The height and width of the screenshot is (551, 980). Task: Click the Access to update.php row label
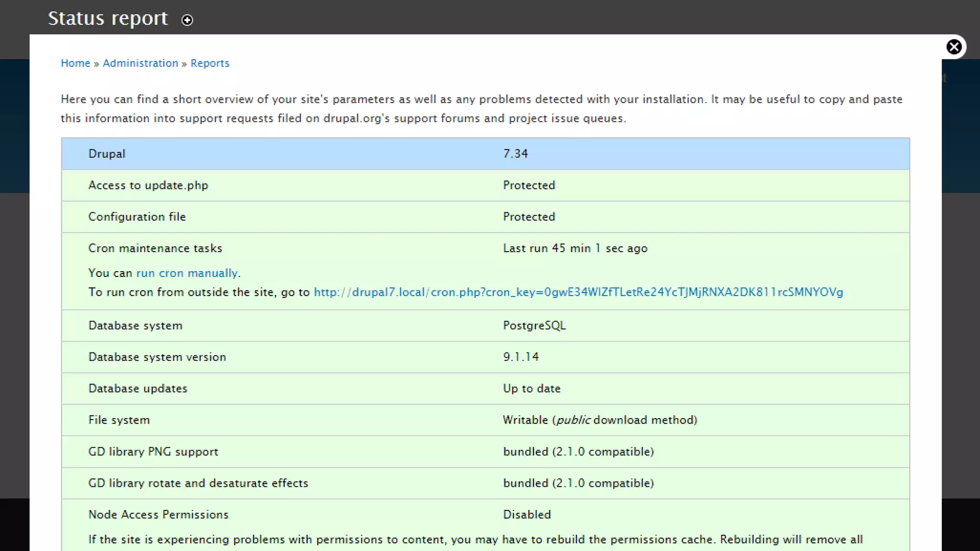(x=148, y=186)
